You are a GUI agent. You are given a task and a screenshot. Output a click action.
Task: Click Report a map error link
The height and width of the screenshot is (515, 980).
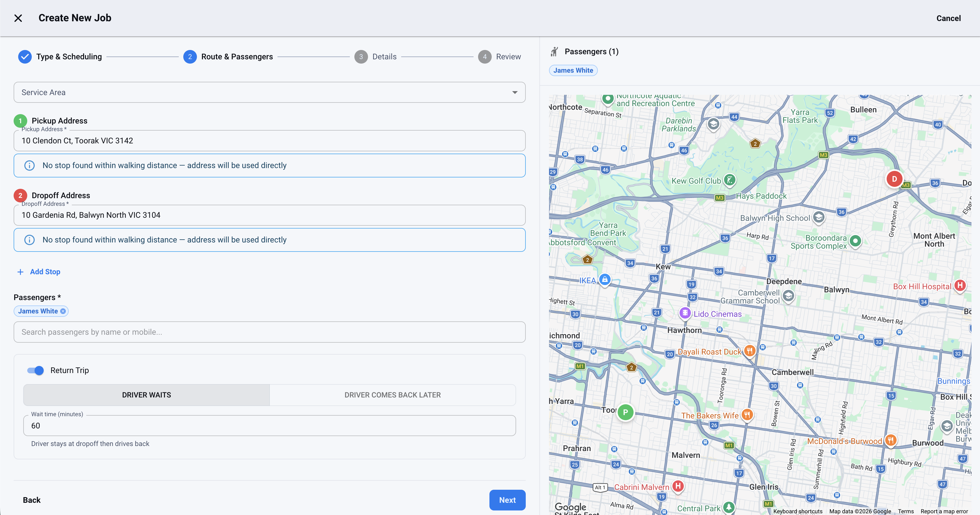944,511
